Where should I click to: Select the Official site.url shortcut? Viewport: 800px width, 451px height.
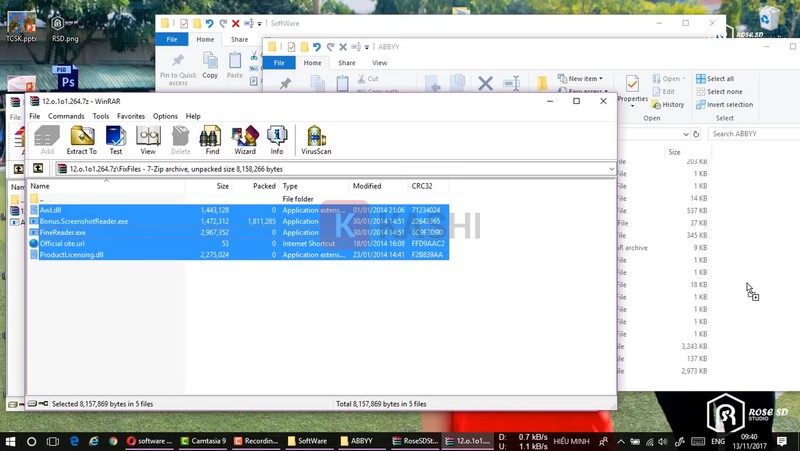(238, 244)
